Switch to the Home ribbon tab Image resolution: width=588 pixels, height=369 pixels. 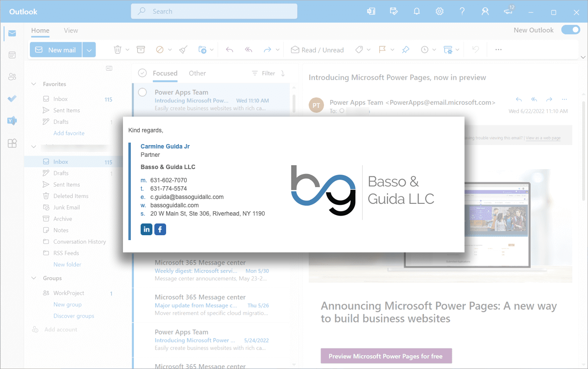[40, 30]
